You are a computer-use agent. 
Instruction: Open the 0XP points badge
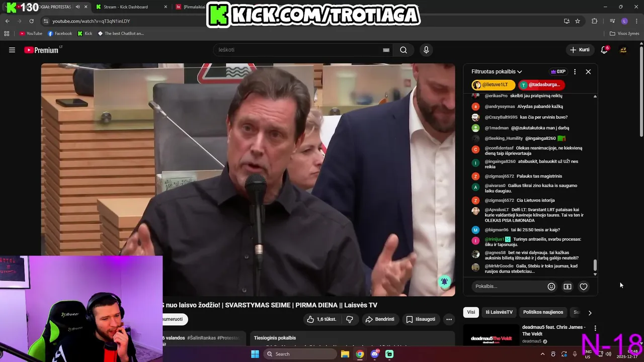(558, 72)
